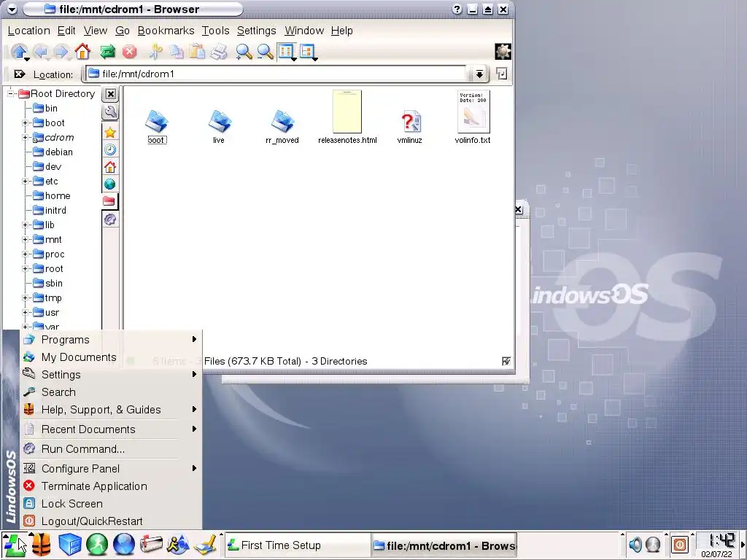Screen dimensions: 747x560
Task: Expand the etc tree folder
Action: 25,182
